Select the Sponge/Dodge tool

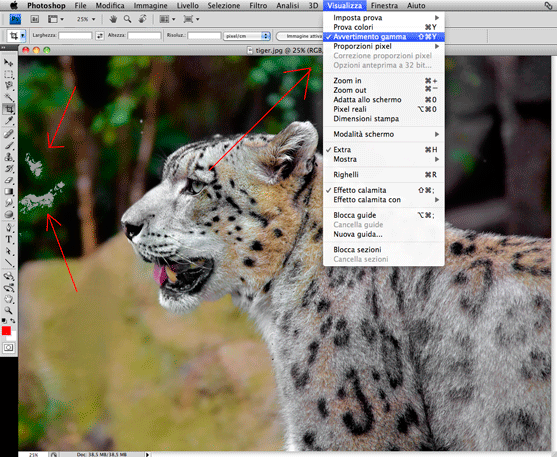(x=9, y=214)
